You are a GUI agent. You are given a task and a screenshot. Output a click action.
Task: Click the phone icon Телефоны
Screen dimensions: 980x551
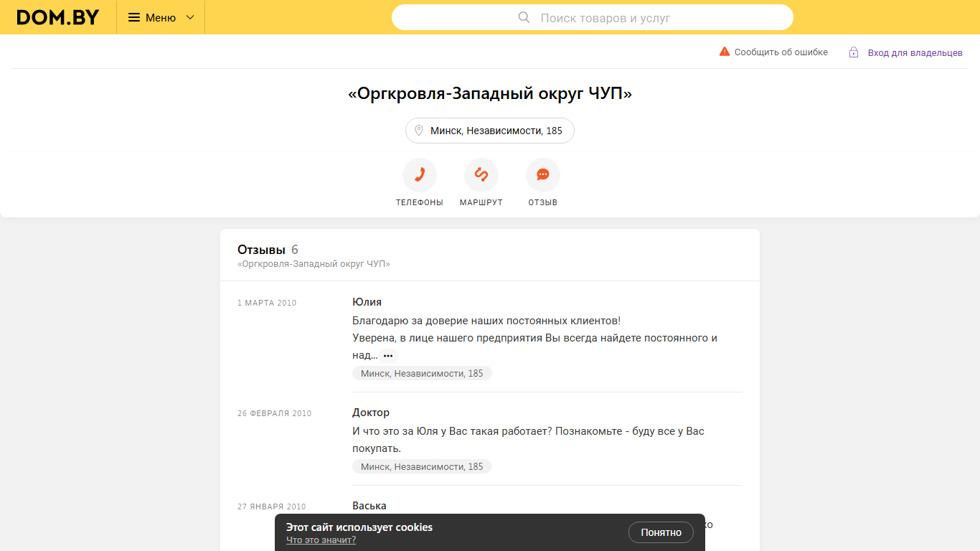coord(420,175)
